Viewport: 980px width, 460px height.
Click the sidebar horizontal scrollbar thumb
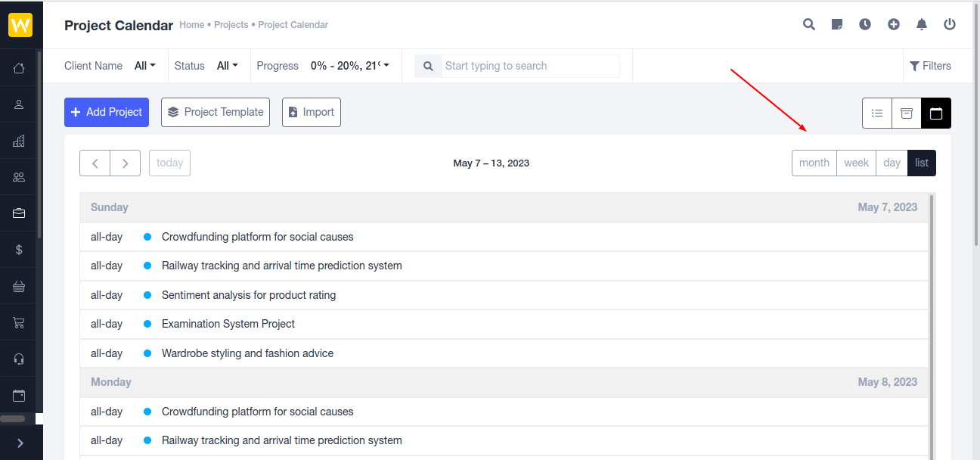tap(13, 418)
